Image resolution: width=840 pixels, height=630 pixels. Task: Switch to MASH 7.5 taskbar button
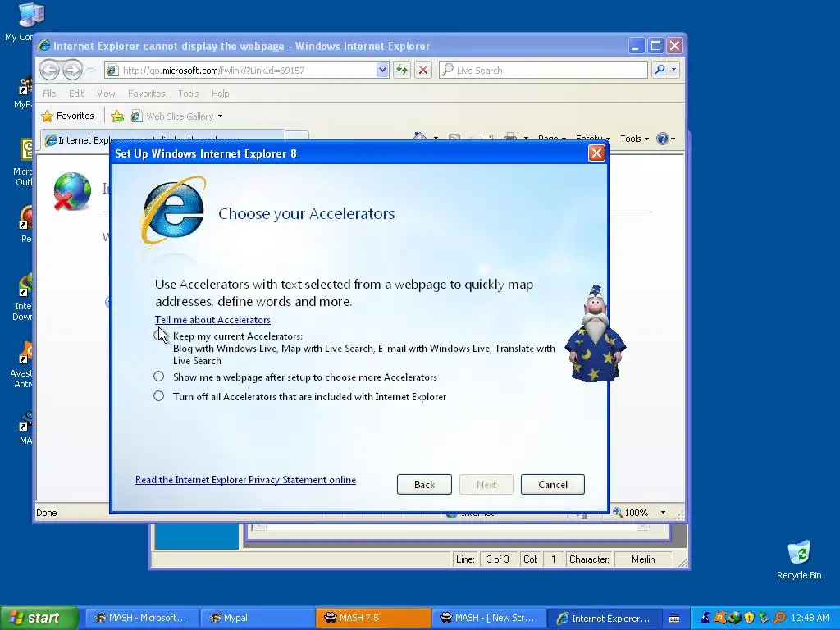[x=373, y=618]
